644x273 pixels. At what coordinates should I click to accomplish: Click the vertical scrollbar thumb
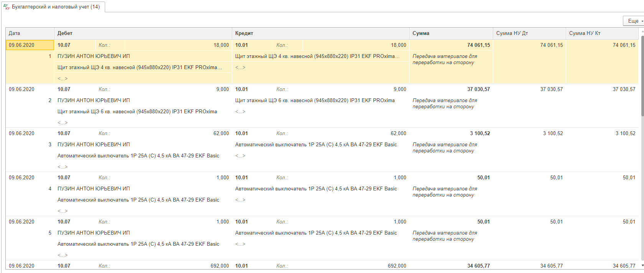point(642,77)
